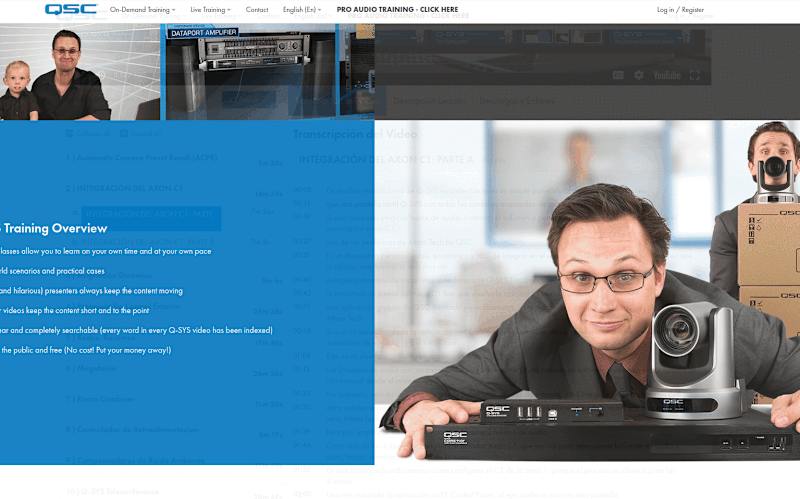Click the presenter holding baby photo
This screenshot has width=800, height=499.
point(80,72)
